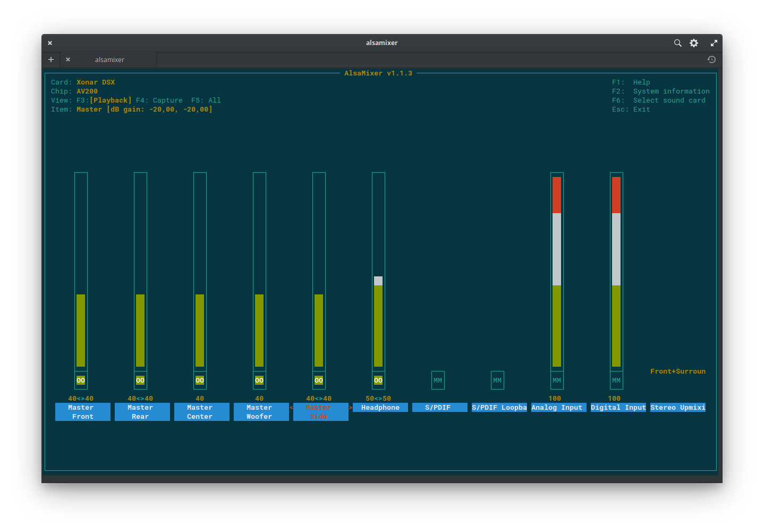The height and width of the screenshot is (532, 764).
Task: Click the AlsaMixer v1.1.3 title text
Action: coord(378,73)
